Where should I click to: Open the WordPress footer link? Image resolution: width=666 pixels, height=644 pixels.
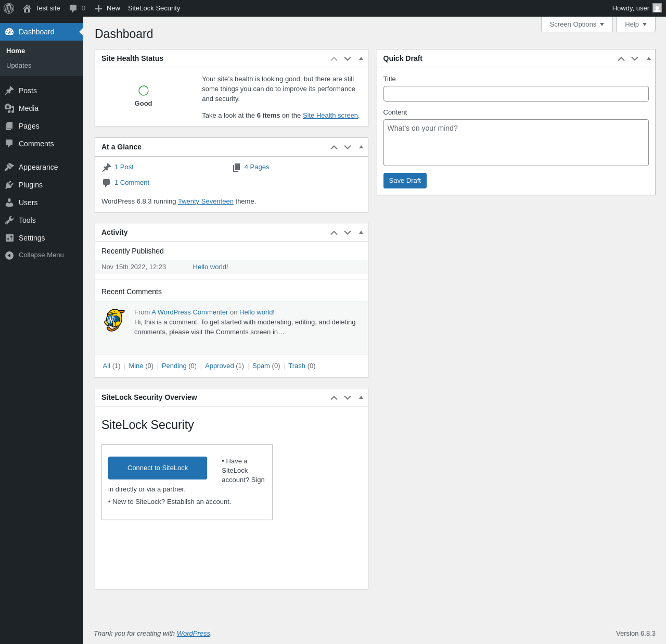[x=194, y=634]
